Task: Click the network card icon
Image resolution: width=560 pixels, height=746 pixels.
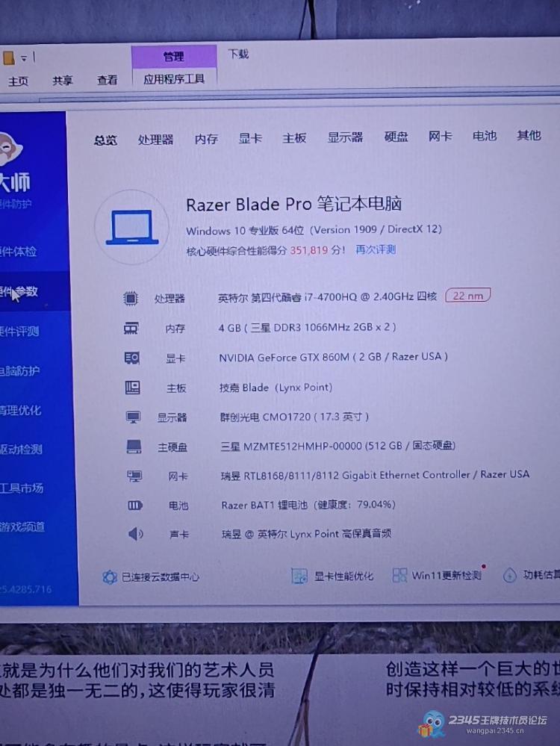Action: coord(134,476)
